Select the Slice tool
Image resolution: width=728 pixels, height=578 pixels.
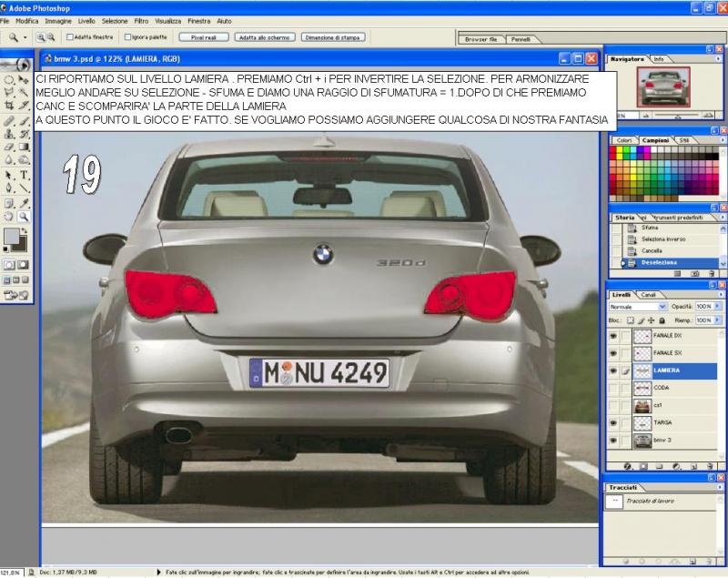coord(24,105)
